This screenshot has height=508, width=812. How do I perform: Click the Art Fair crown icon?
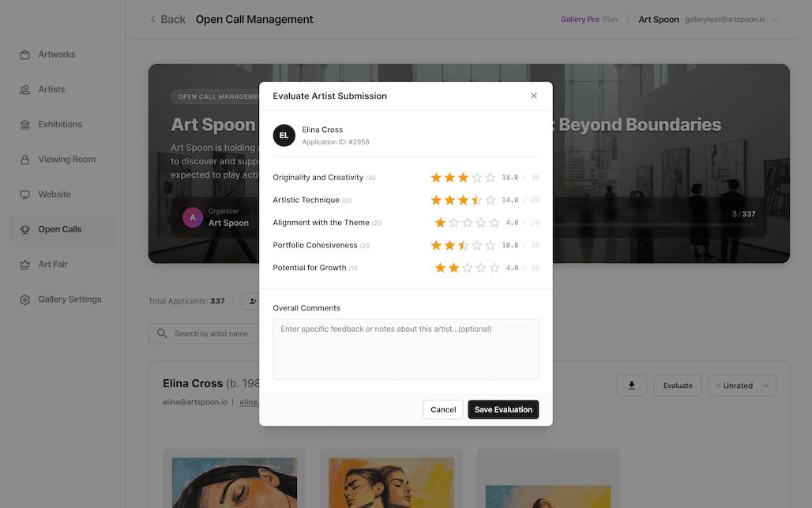24,265
